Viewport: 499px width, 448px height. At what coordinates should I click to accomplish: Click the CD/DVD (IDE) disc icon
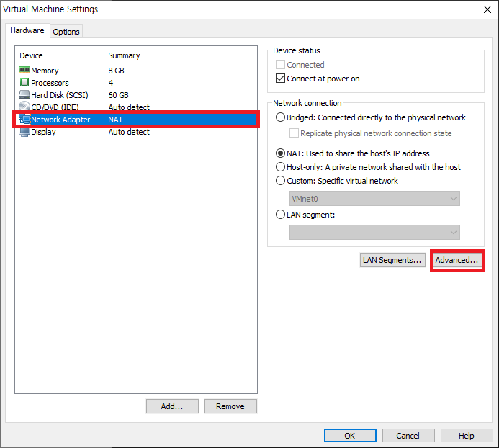24,106
